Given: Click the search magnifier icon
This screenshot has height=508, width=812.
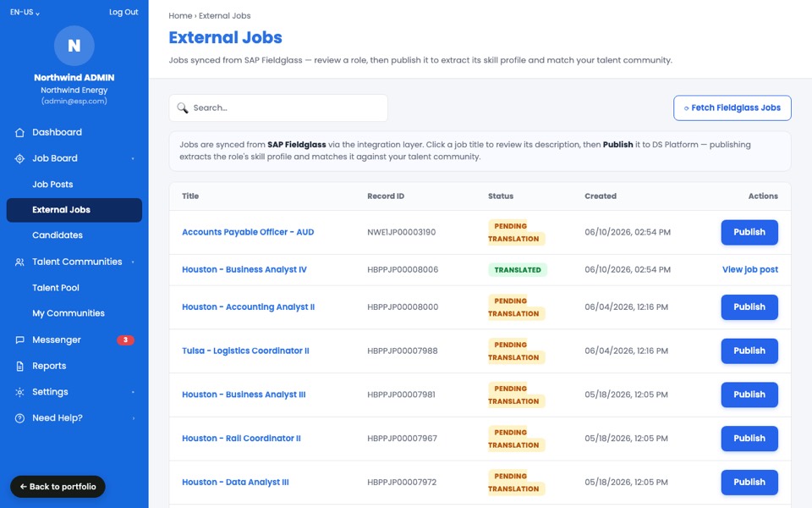Looking at the screenshot, I should point(183,108).
